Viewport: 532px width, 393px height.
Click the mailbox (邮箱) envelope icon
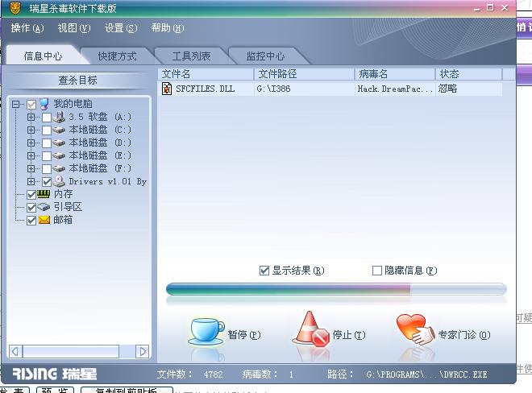click(44, 220)
